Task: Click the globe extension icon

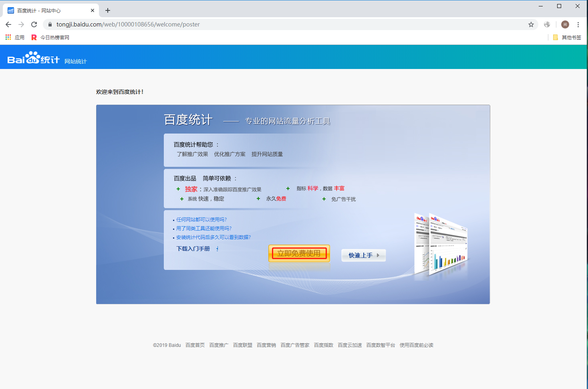Action: [547, 24]
